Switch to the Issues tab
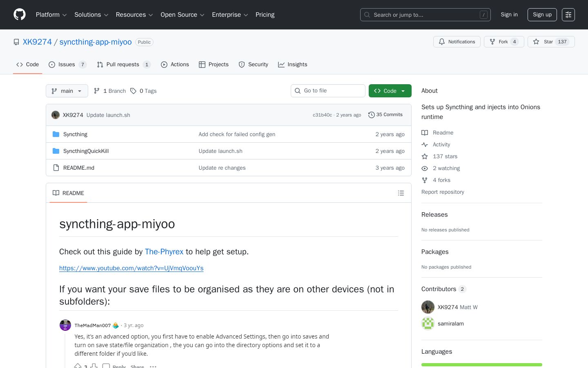Viewport: 588px width, 368px height. pyautogui.click(x=67, y=65)
